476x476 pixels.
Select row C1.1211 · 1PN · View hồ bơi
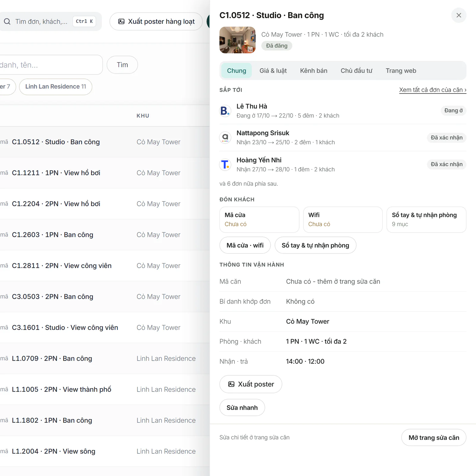(105, 173)
